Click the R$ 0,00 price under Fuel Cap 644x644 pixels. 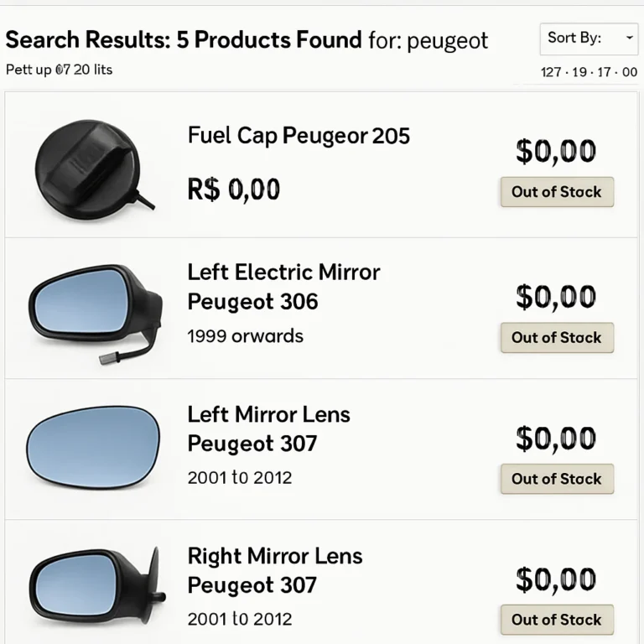(x=234, y=190)
